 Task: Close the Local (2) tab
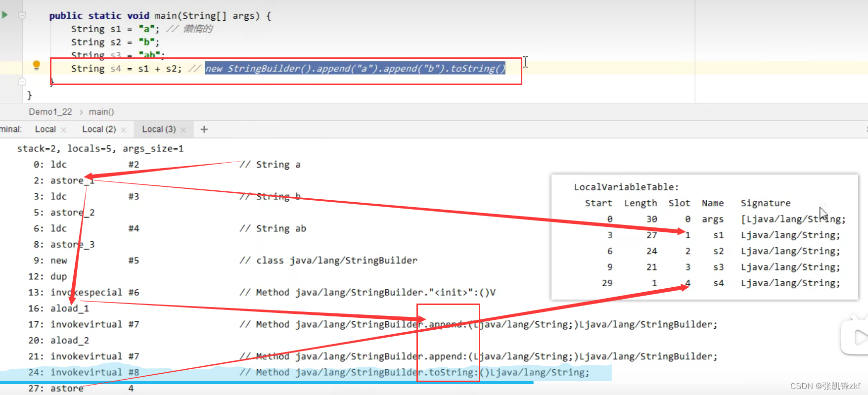click(123, 130)
